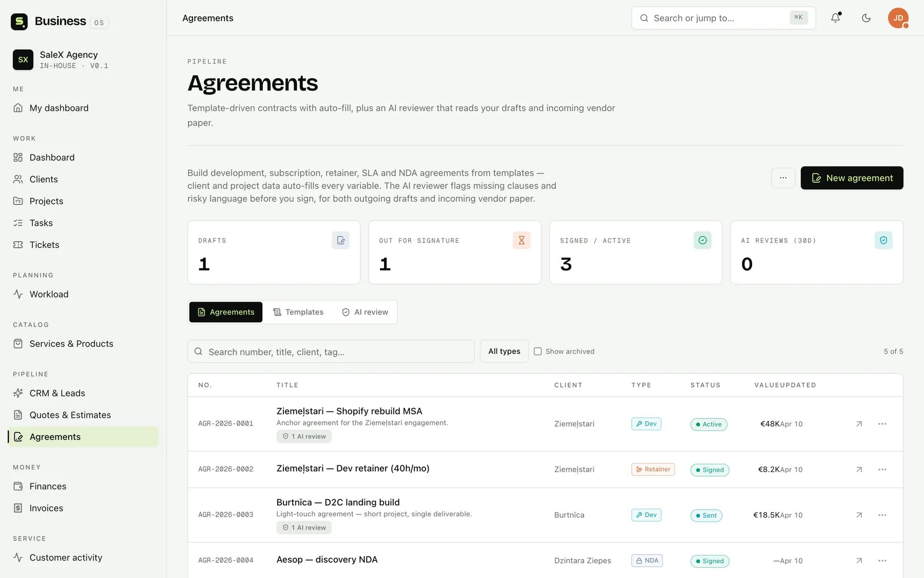Open more options for Dev retainer row
This screenshot has width=924, height=578.
882,470
